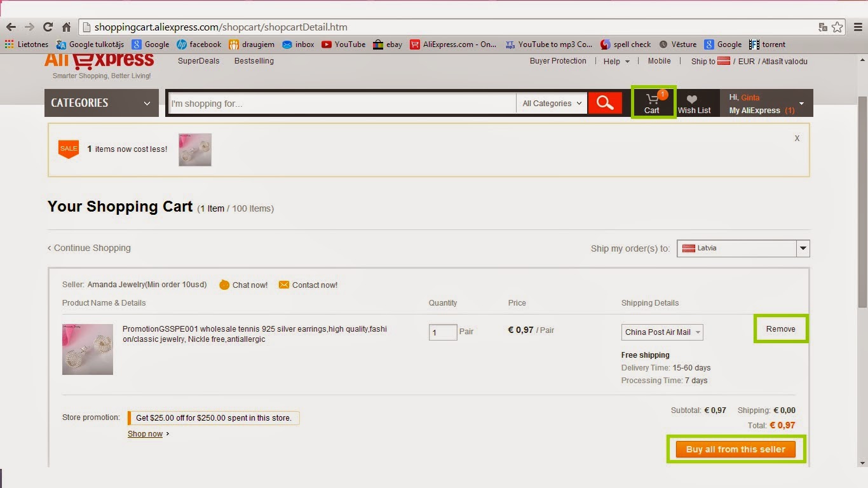Click the translate page icon in address bar
This screenshot has width=868, height=488.
pos(823,27)
